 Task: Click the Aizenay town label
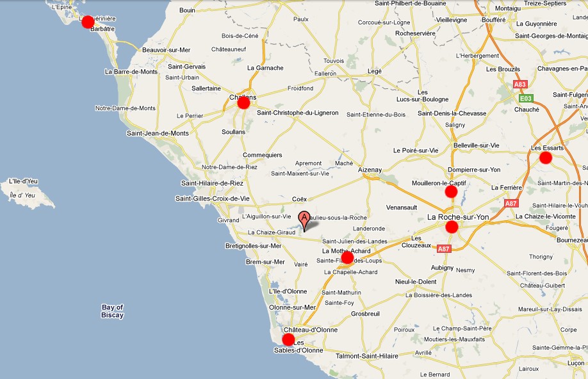click(370, 170)
